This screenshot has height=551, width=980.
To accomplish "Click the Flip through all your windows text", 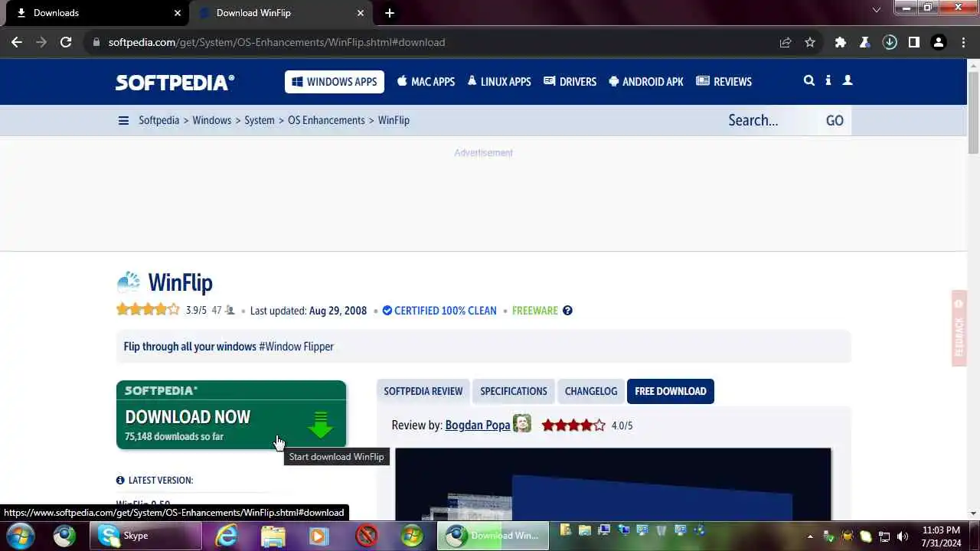I will 190,347.
